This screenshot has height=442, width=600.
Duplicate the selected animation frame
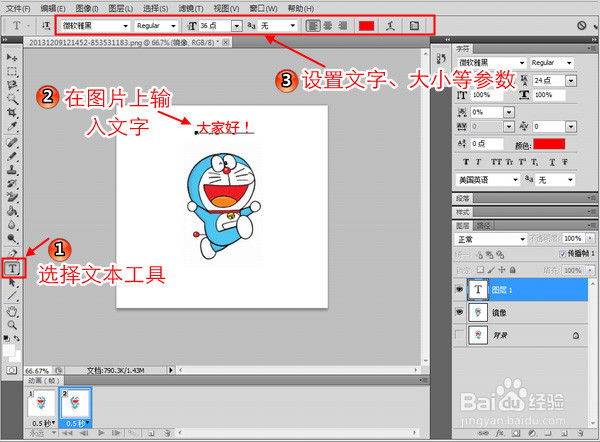click(x=151, y=433)
